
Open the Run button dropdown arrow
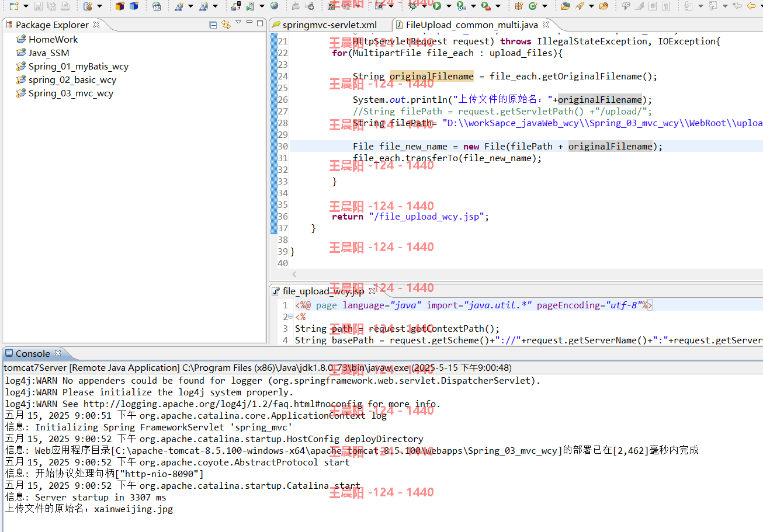(449, 6)
